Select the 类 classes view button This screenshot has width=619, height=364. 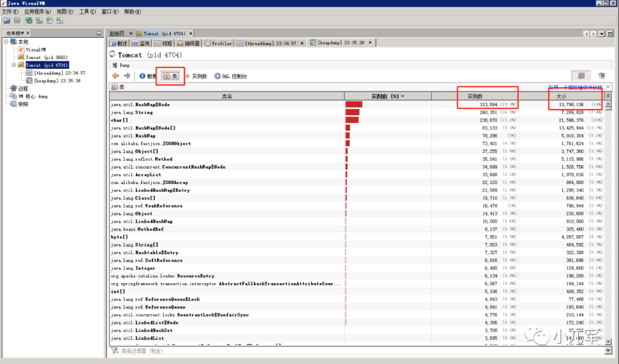point(171,76)
